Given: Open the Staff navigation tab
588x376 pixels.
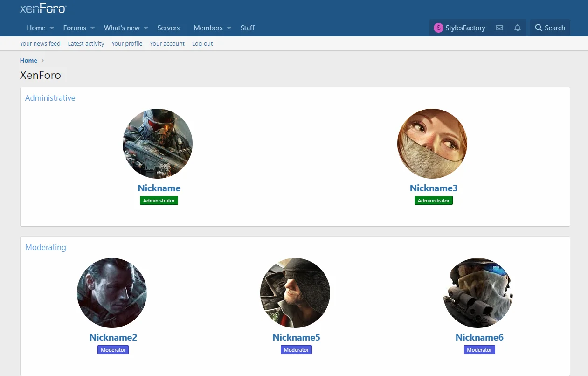Looking at the screenshot, I should [x=247, y=28].
